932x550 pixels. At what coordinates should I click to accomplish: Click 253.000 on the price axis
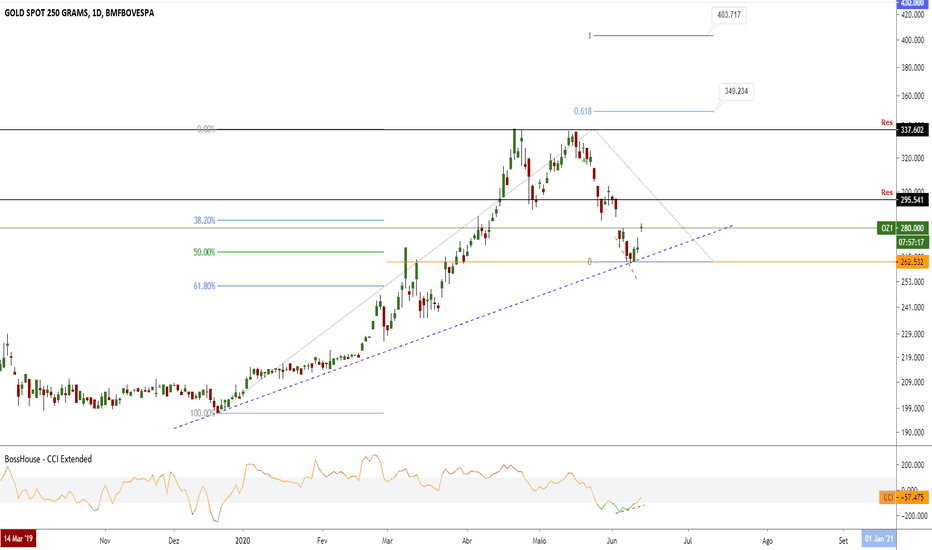(912, 282)
